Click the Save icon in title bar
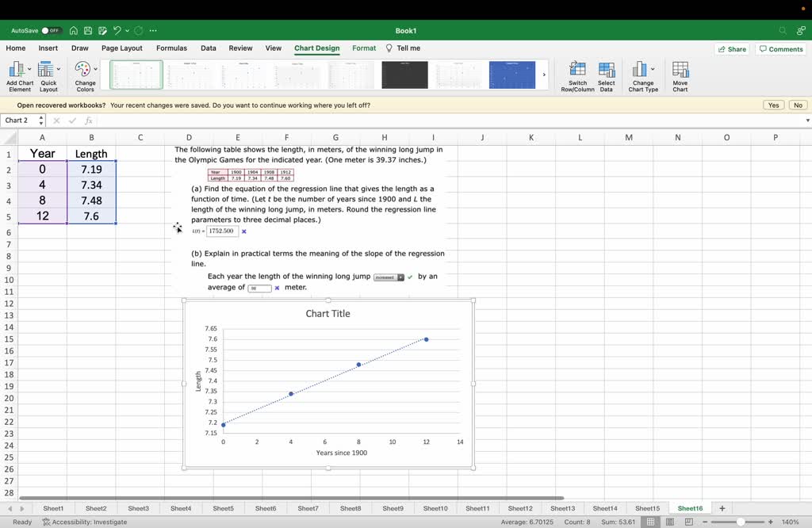 tap(86, 31)
